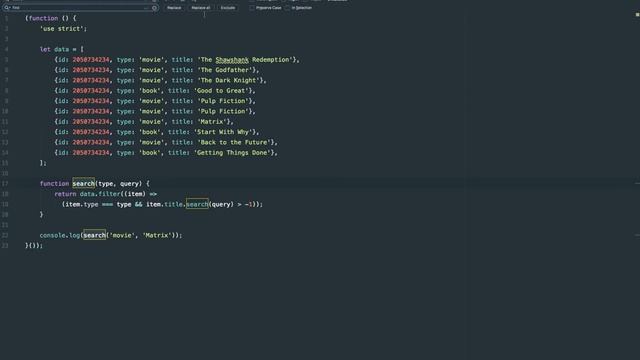Click the title 'Good to Great'
This screenshot has height=360, width=640.
(x=221, y=91)
